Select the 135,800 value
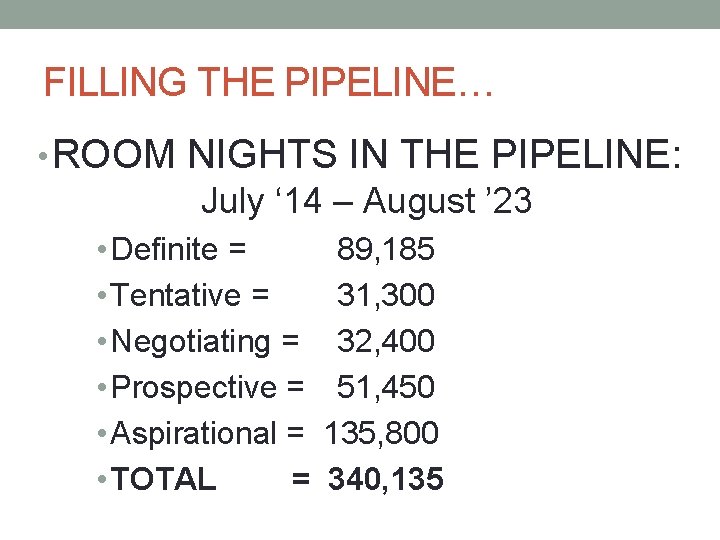The image size is (720, 540). tap(381, 433)
